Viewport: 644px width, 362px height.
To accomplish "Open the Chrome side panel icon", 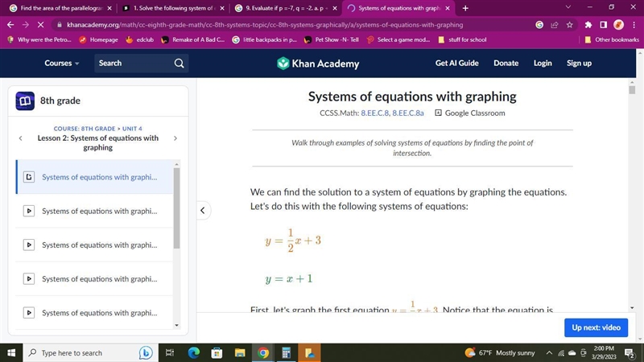I will pyautogui.click(x=603, y=25).
